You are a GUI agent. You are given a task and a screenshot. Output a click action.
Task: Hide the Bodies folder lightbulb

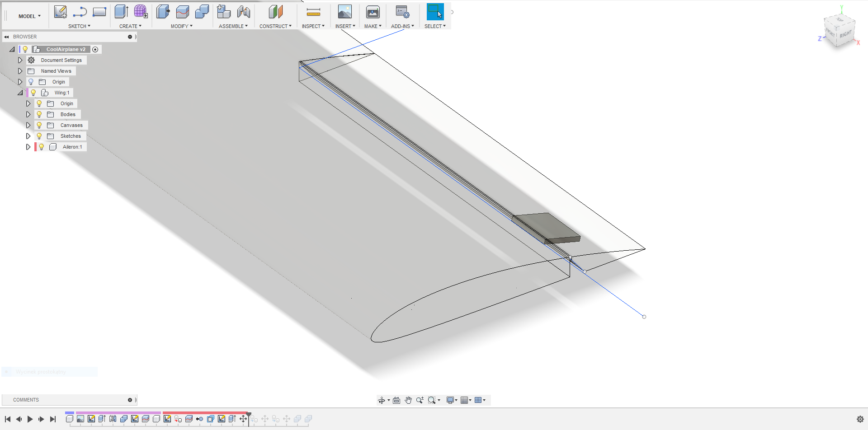click(x=39, y=114)
